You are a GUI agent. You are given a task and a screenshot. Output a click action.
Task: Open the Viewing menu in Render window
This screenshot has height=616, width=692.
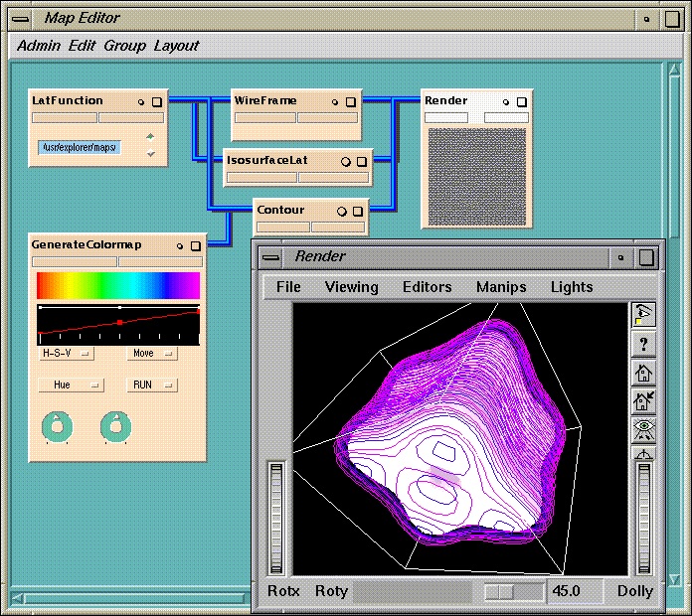coord(351,287)
